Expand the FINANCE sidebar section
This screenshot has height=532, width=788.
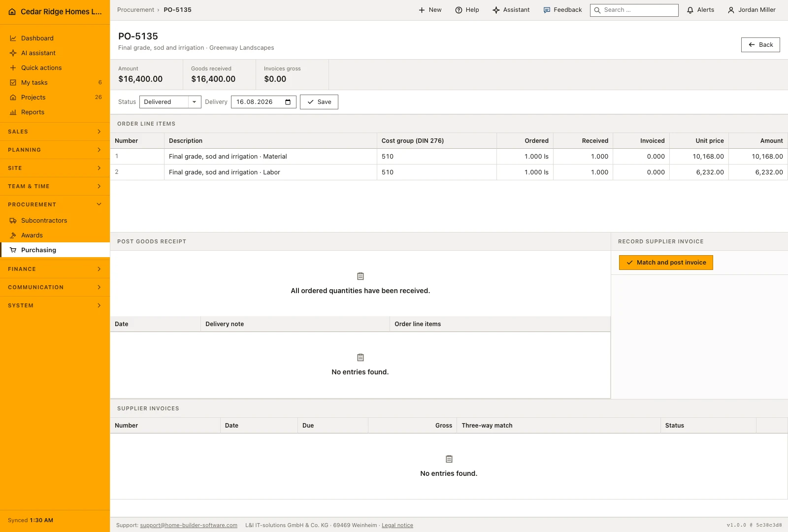[x=55, y=269]
